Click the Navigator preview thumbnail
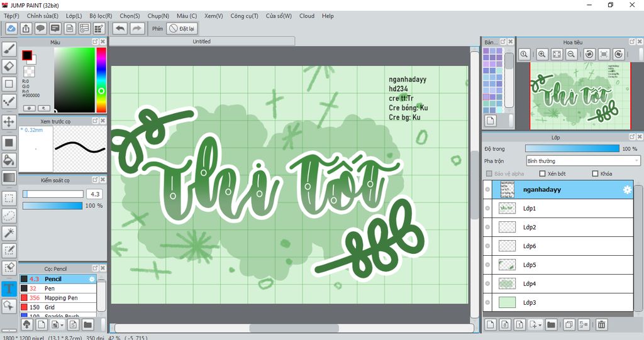 [580, 96]
